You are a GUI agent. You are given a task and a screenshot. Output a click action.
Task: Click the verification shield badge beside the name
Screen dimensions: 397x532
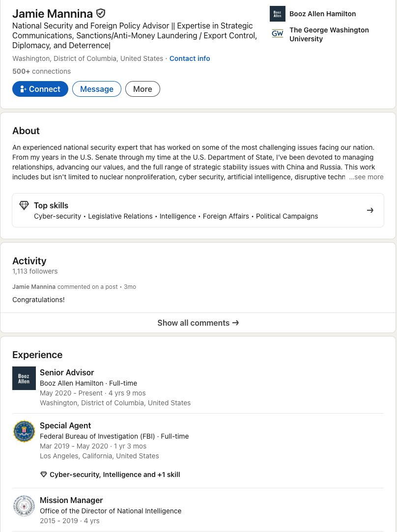tap(101, 13)
